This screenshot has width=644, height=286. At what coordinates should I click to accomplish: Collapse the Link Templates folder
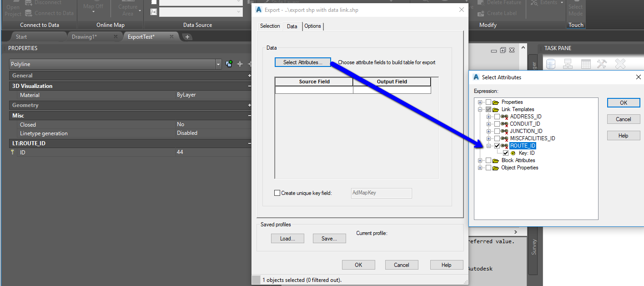pyautogui.click(x=481, y=109)
